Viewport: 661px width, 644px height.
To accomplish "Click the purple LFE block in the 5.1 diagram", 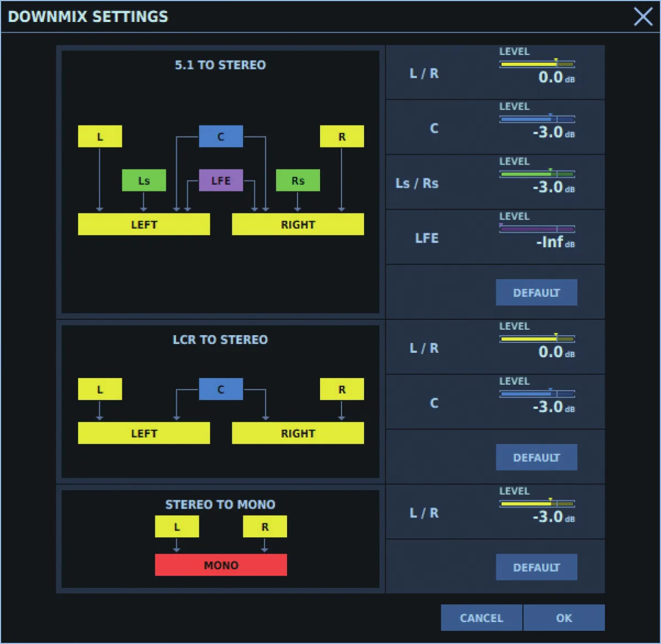I will click(x=221, y=181).
